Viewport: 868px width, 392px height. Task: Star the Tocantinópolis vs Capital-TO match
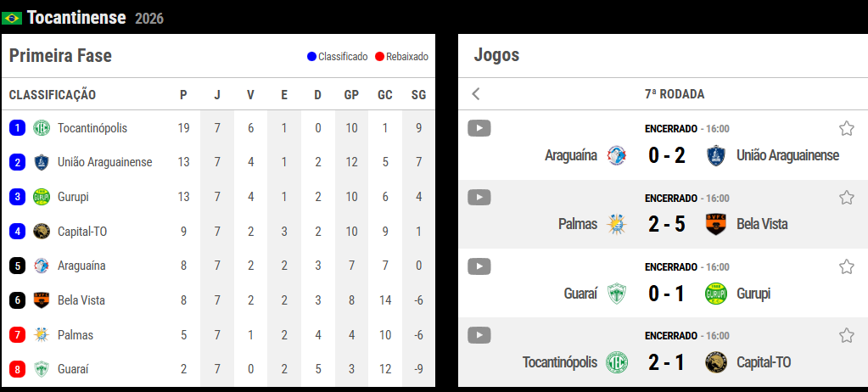coord(846,335)
